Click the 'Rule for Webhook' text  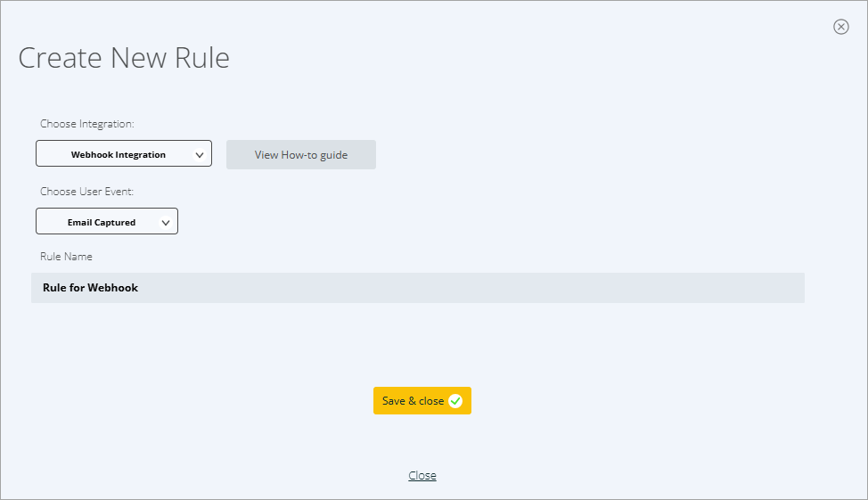coord(90,288)
